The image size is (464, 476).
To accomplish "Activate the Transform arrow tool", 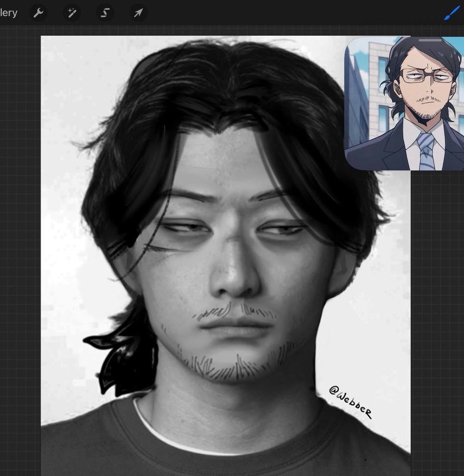I will tap(138, 13).
